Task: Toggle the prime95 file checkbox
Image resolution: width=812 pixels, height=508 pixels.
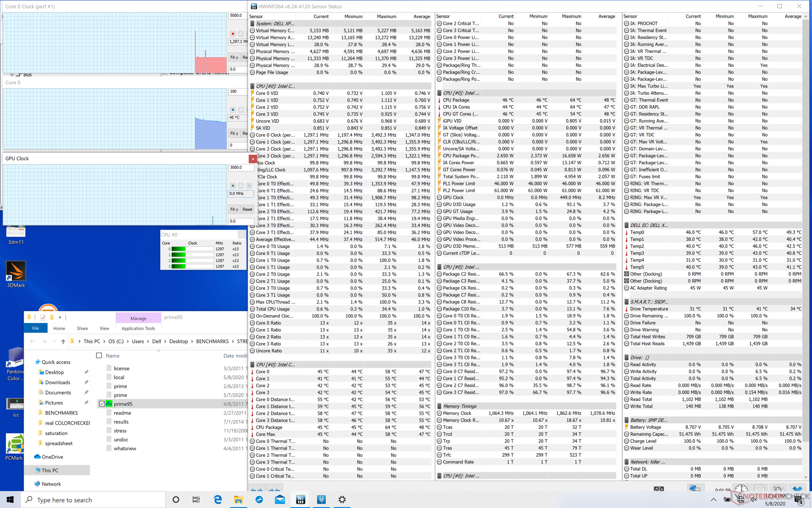Action: click(x=101, y=404)
